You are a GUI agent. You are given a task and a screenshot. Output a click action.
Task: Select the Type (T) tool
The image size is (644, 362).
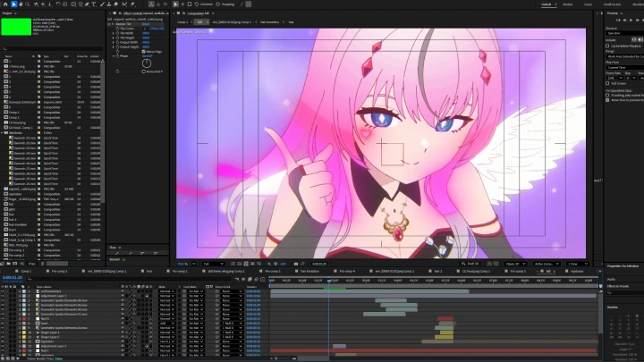coord(94,4)
